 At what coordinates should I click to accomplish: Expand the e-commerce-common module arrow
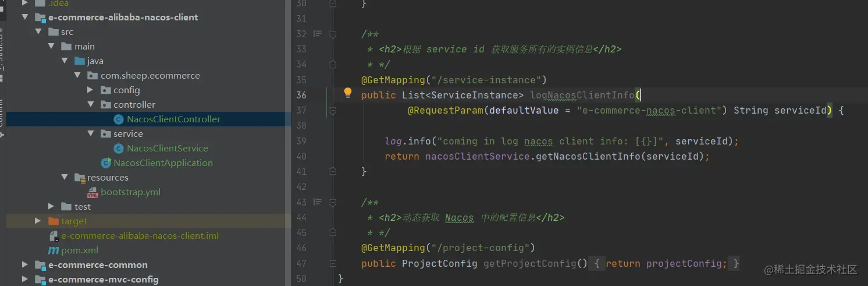25,265
